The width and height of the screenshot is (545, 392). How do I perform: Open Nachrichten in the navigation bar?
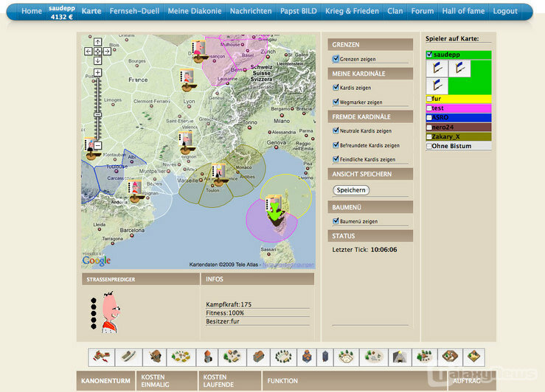coord(251,11)
